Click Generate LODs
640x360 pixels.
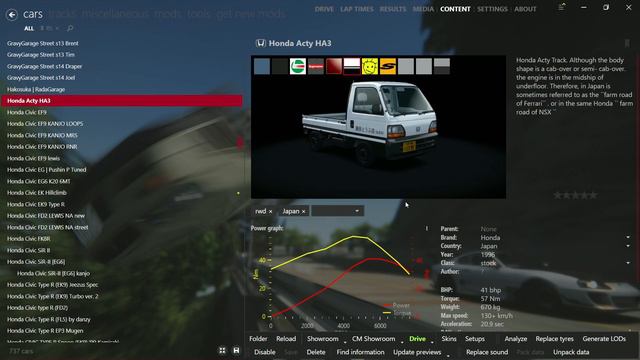[x=604, y=339]
